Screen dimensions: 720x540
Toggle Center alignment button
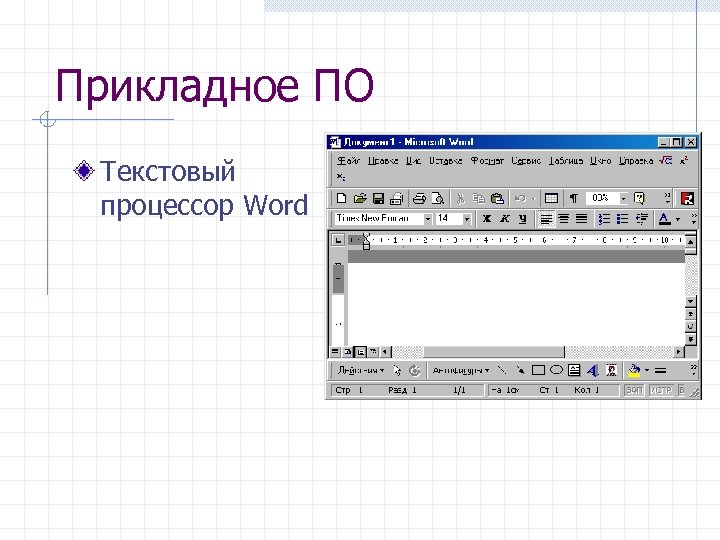click(x=564, y=219)
